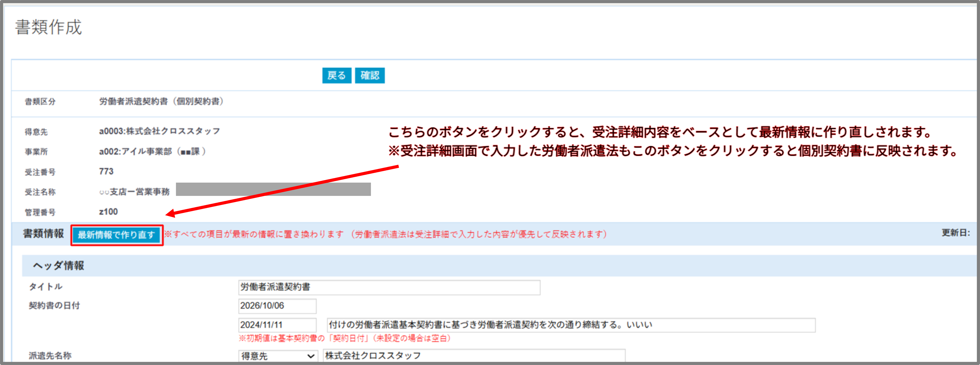Select the z100 管理番号 value
Viewport: 980px width, 365px height.
coord(108,212)
